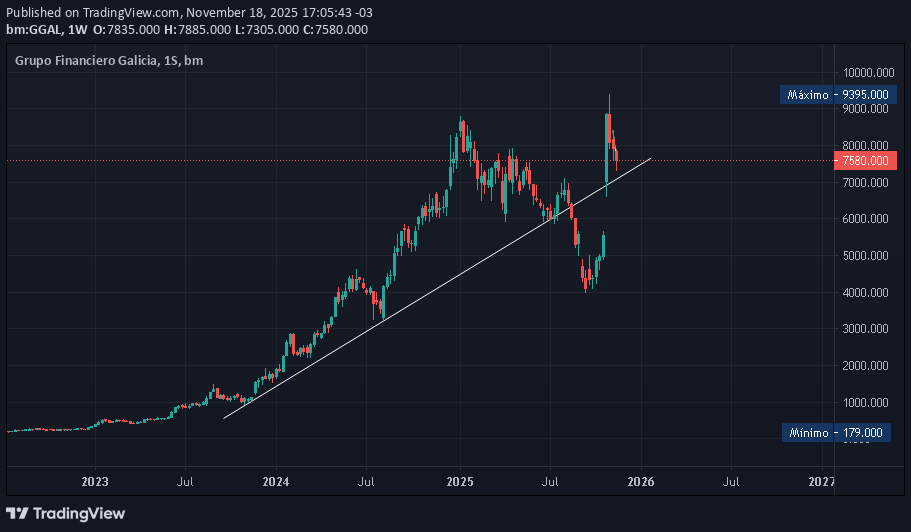
Task: Select the 2025 time axis label
Action: point(459,481)
